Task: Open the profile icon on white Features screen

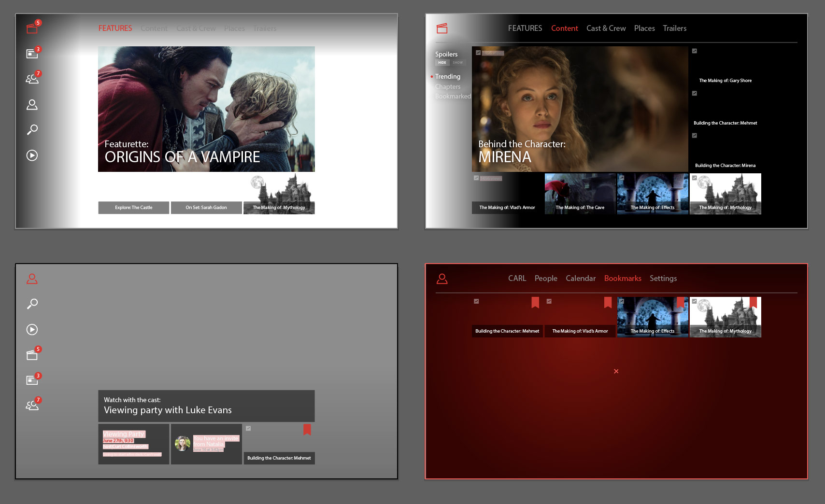Action: pos(32,104)
